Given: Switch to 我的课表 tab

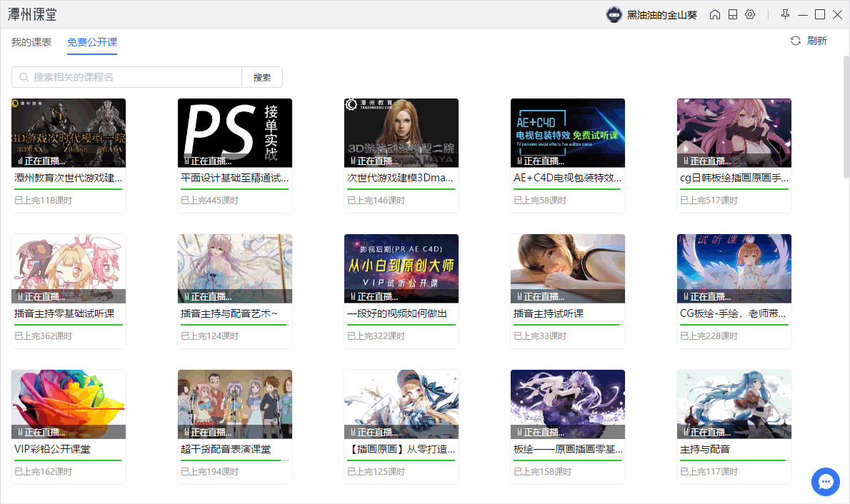Looking at the screenshot, I should point(31,42).
